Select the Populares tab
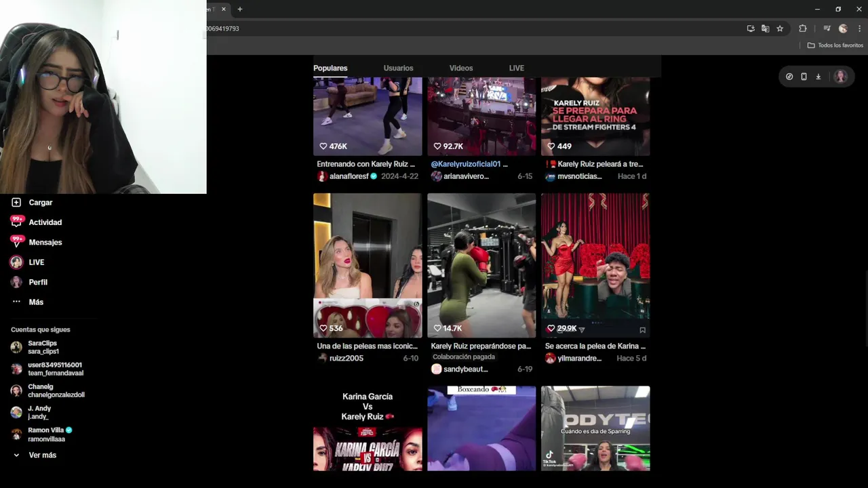The height and width of the screenshot is (488, 868). click(330, 68)
